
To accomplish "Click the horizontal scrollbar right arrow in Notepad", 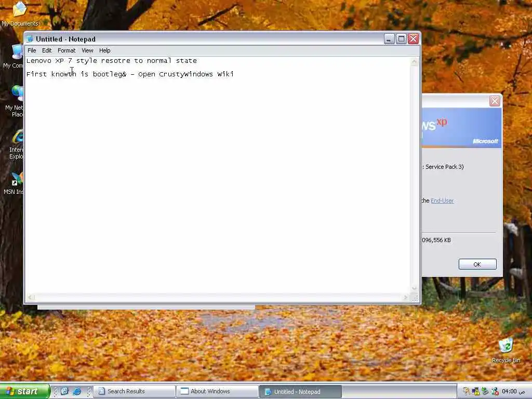I will pyautogui.click(x=405, y=298).
